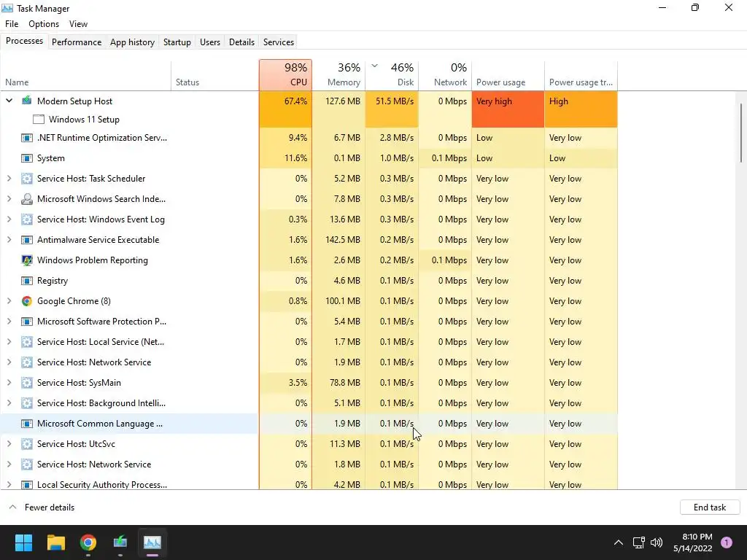Show hidden icons in the system tray

point(619,542)
